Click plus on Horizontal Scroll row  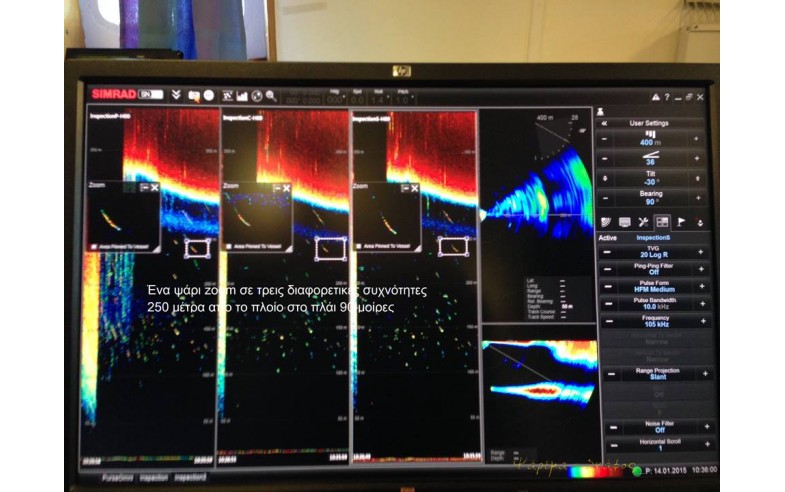point(708,444)
